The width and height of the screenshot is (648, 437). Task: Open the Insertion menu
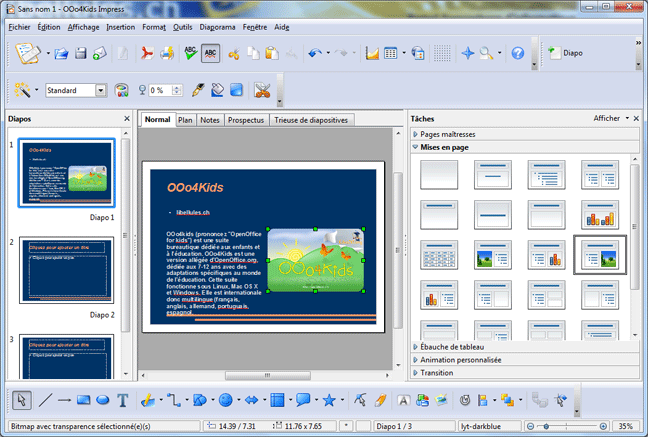(121, 27)
